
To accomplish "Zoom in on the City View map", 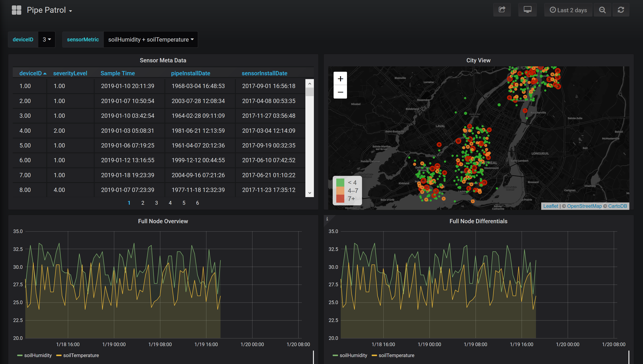I will [x=340, y=79].
